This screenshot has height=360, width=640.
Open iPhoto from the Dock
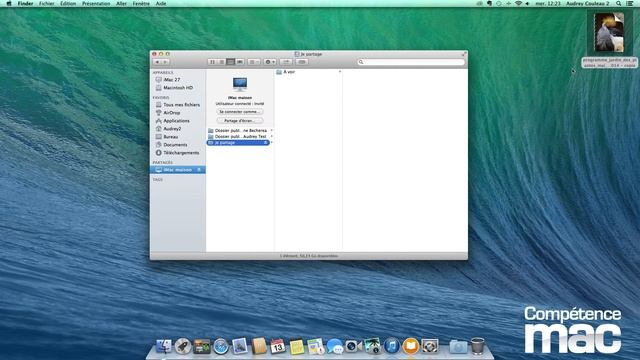coord(372,346)
